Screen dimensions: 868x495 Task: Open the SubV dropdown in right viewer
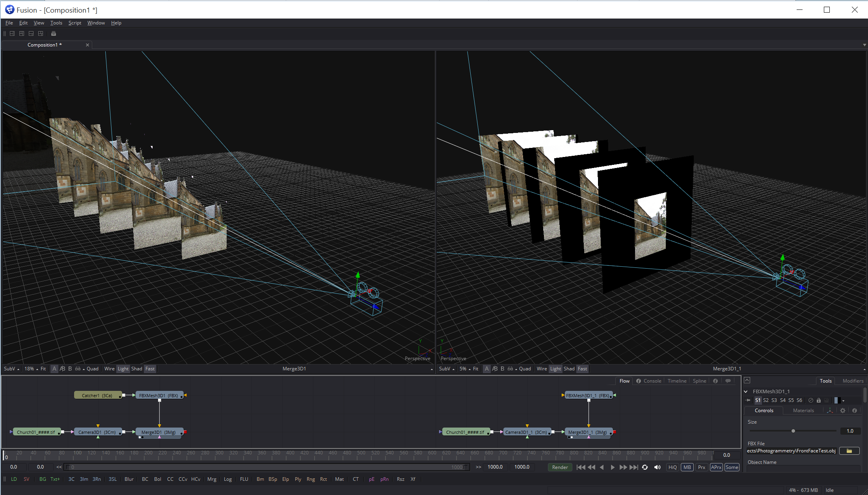pos(447,369)
